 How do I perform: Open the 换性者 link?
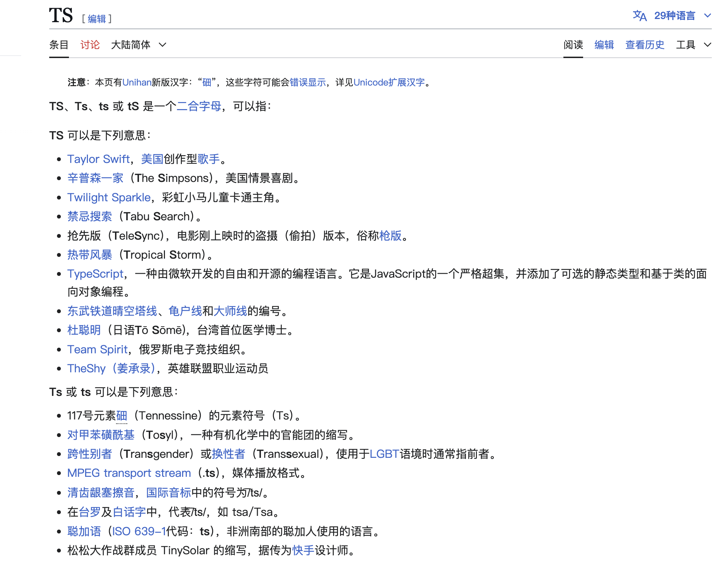(229, 454)
